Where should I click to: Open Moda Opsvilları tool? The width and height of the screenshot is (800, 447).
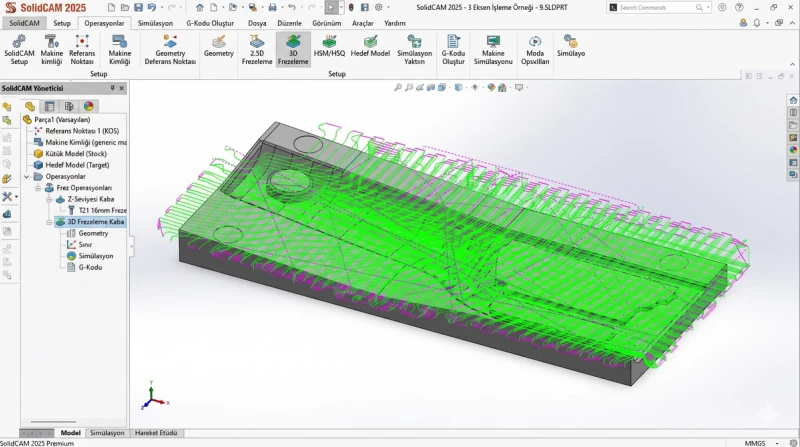click(535, 49)
